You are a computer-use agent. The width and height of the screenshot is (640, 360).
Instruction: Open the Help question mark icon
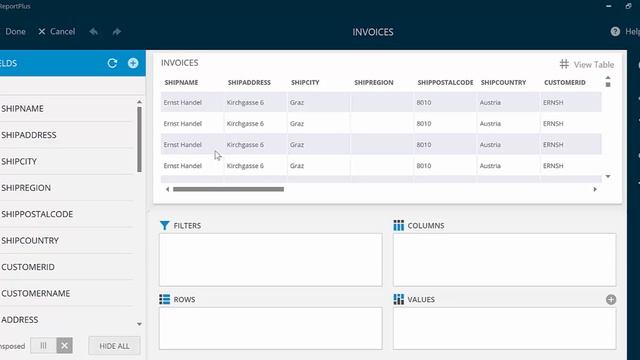click(x=615, y=31)
